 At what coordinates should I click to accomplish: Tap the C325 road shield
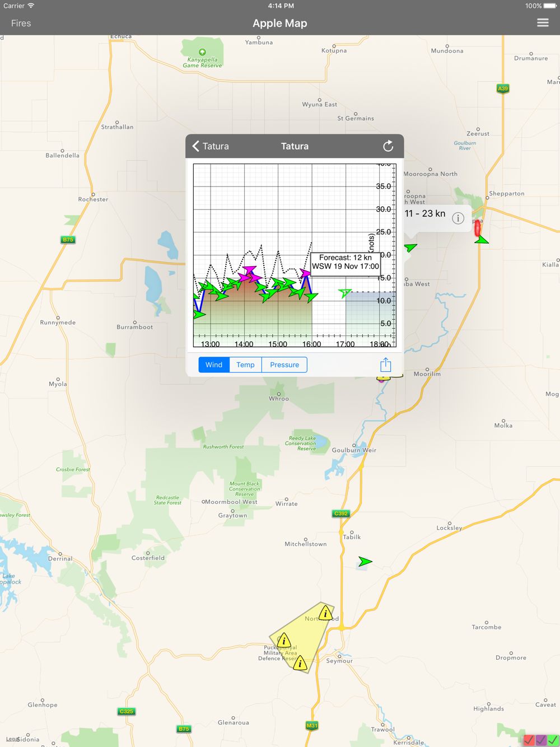click(x=127, y=712)
